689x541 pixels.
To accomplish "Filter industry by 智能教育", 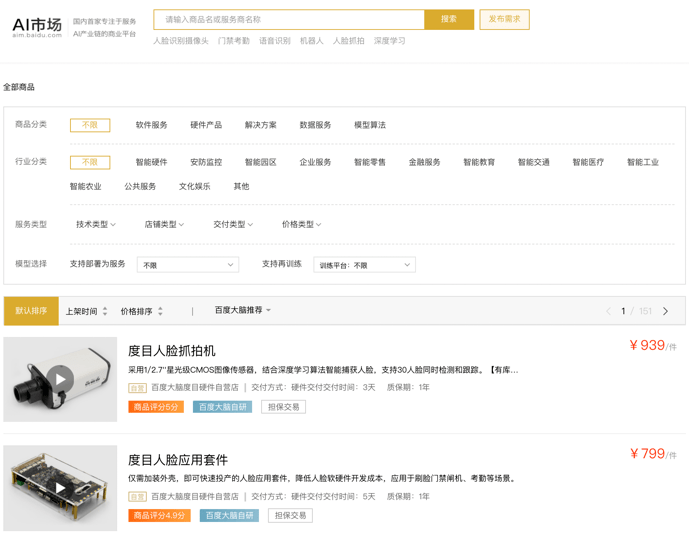I will (x=479, y=163).
